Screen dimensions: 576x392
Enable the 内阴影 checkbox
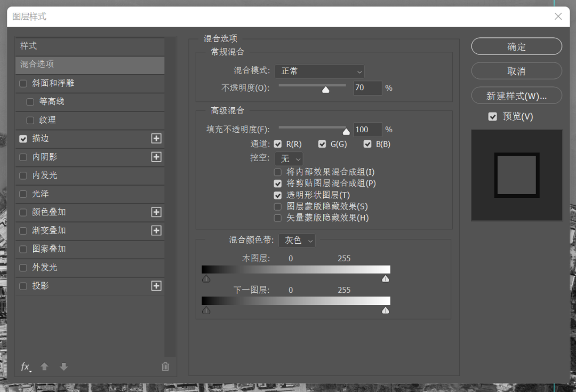[x=23, y=157]
